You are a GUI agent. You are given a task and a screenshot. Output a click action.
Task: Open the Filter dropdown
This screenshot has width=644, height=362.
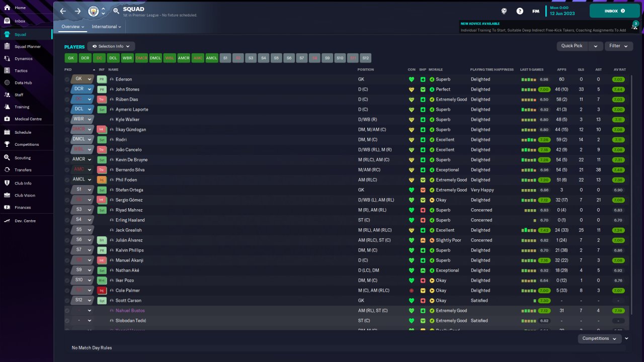click(619, 46)
